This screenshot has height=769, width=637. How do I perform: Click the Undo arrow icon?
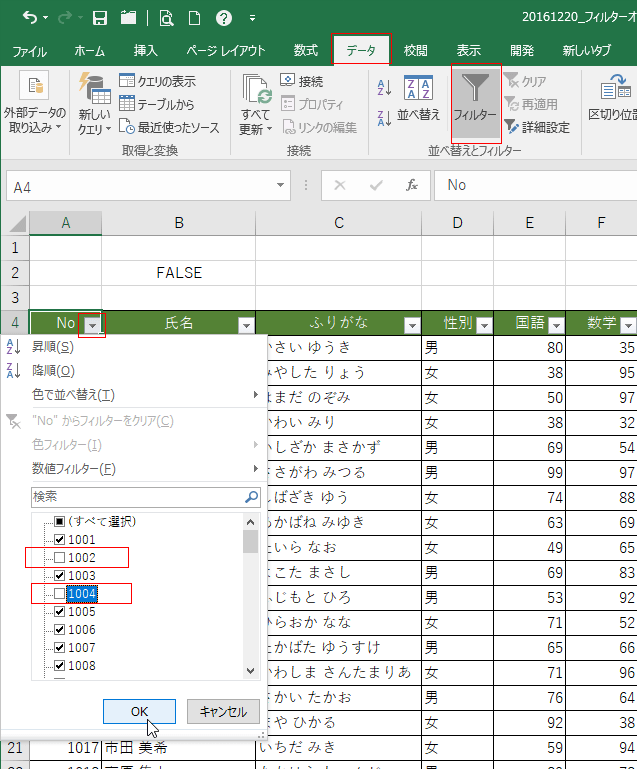pos(30,18)
